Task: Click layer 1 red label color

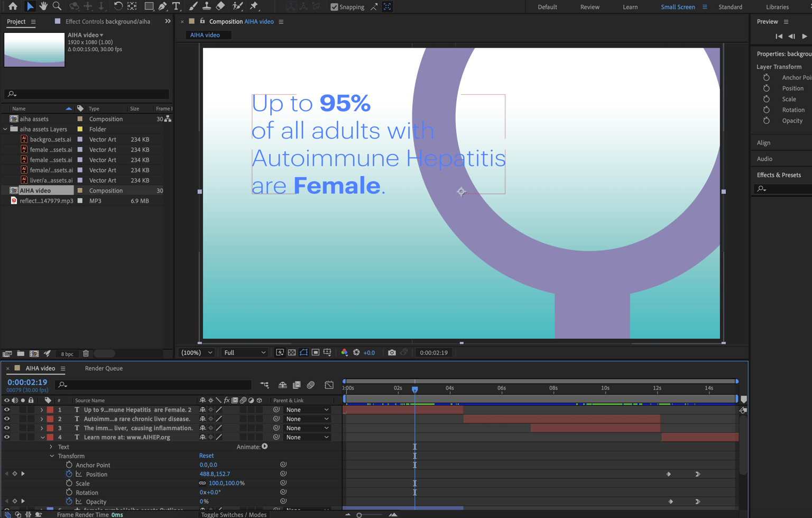Action: pos(50,410)
